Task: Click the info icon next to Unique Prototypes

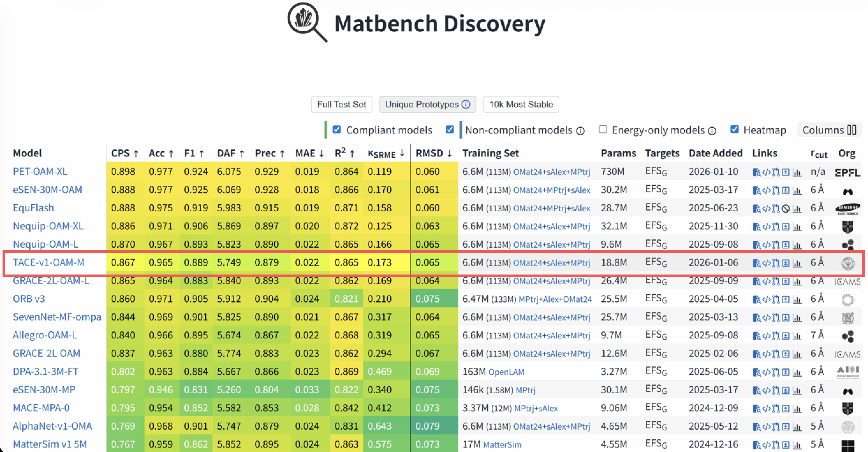Action: 466,104
